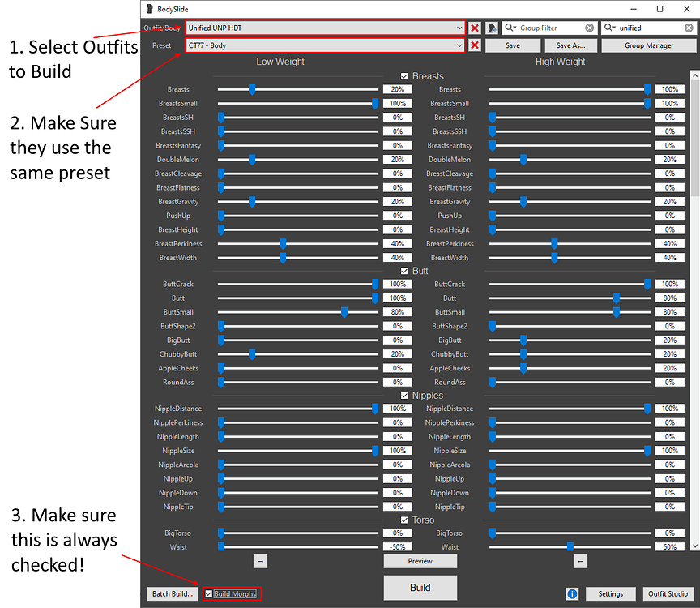This screenshot has height=608, width=700.
Task: Click the high weight Waist slider handle
Action: click(x=570, y=547)
